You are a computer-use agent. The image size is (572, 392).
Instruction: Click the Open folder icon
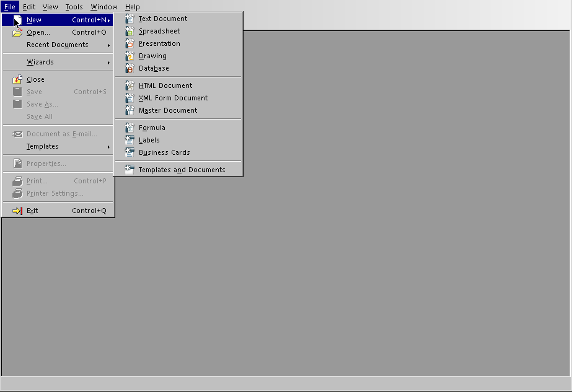pyautogui.click(x=17, y=32)
